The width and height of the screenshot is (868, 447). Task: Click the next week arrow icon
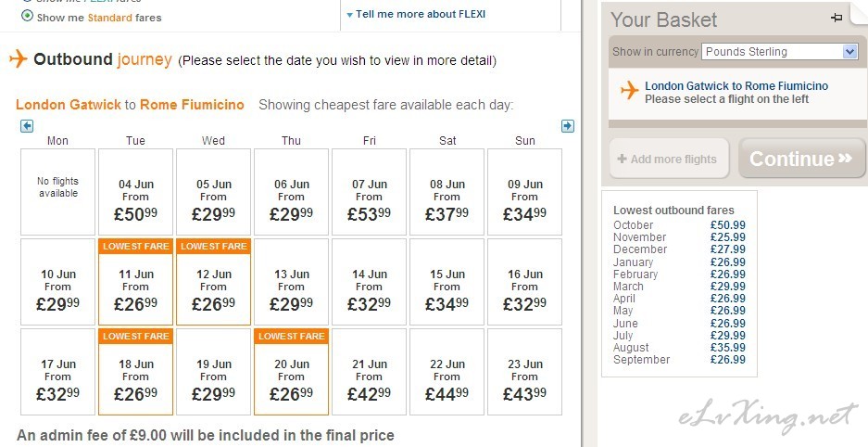click(x=568, y=126)
